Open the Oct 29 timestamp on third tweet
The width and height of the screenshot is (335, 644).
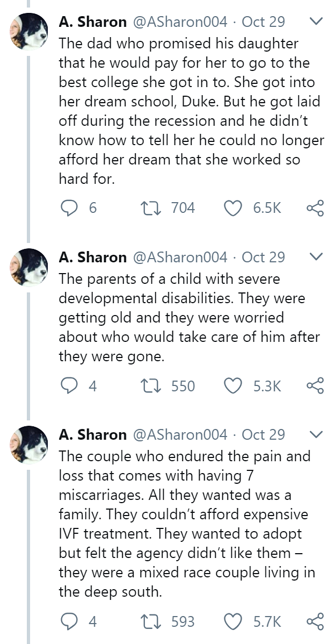pos(263,434)
